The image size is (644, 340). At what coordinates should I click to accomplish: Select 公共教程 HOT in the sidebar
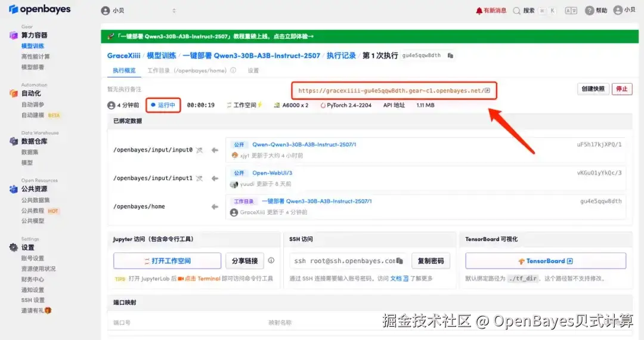(x=40, y=211)
